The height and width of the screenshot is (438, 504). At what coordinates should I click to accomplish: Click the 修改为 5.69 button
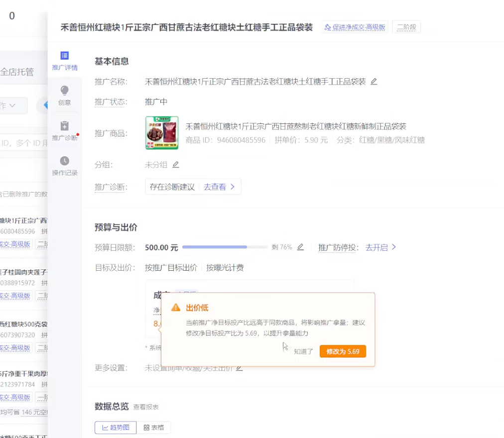pyautogui.click(x=343, y=351)
